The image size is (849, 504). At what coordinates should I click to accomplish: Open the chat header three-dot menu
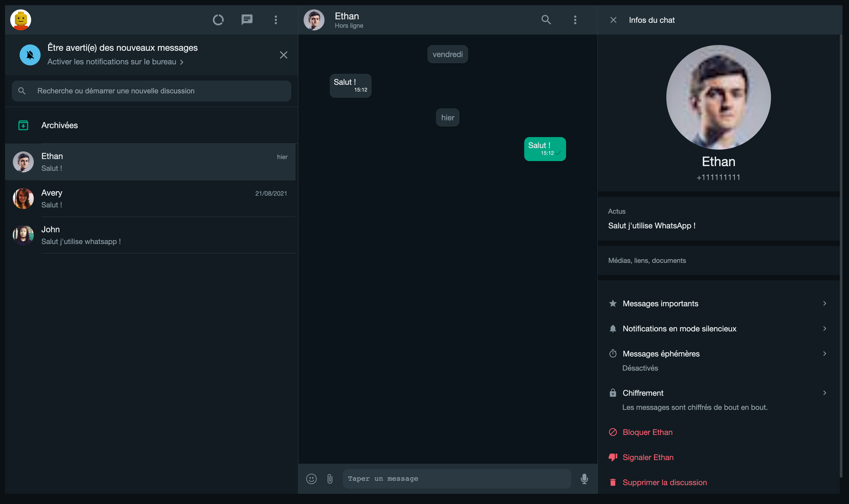pyautogui.click(x=575, y=20)
